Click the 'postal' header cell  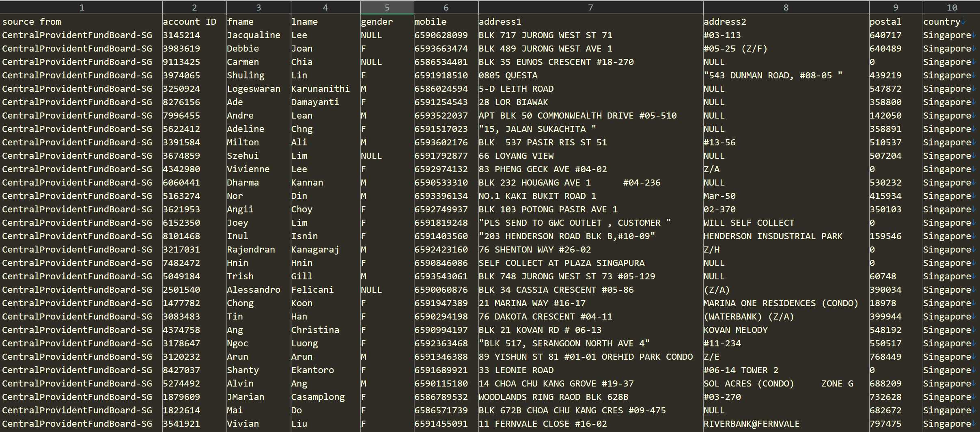[x=885, y=22]
